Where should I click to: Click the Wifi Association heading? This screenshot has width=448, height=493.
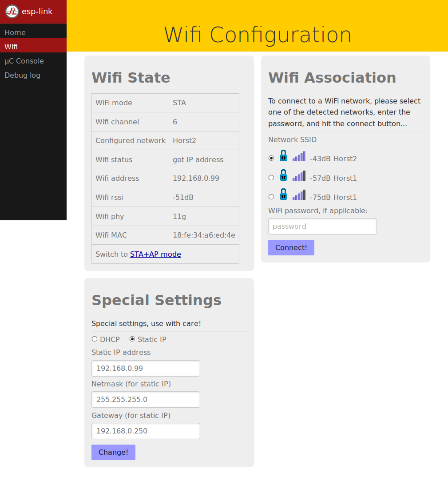[x=332, y=78]
